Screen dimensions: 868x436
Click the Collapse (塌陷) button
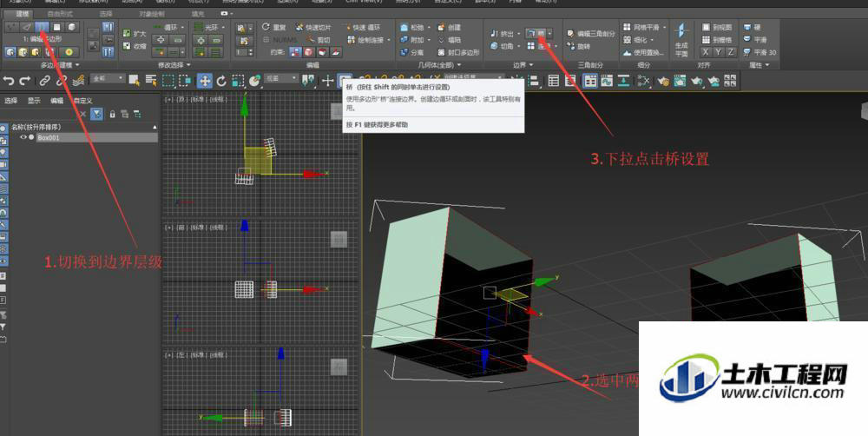pyautogui.click(x=449, y=40)
